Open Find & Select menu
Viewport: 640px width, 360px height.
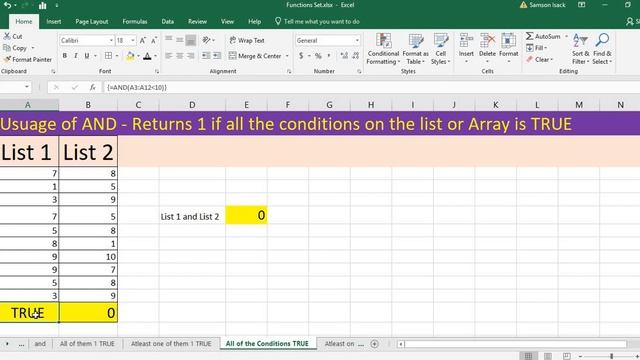pos(602,49)
